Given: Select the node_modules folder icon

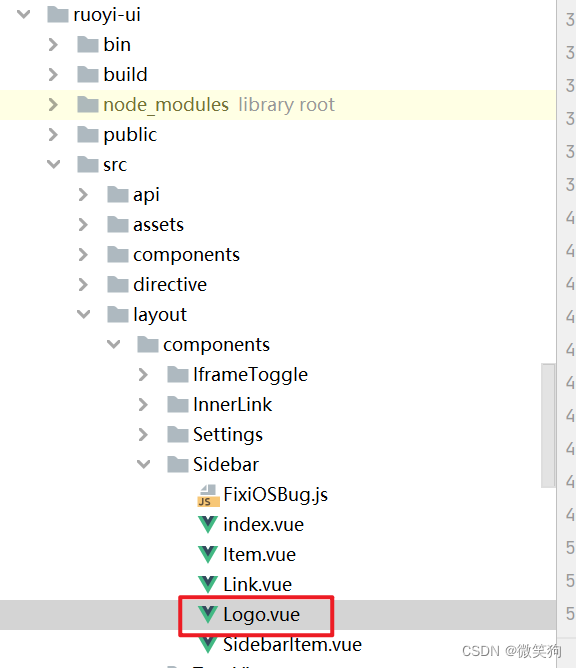Looking at the screenshot, I should pyautogui.click(x=88, y=104).
